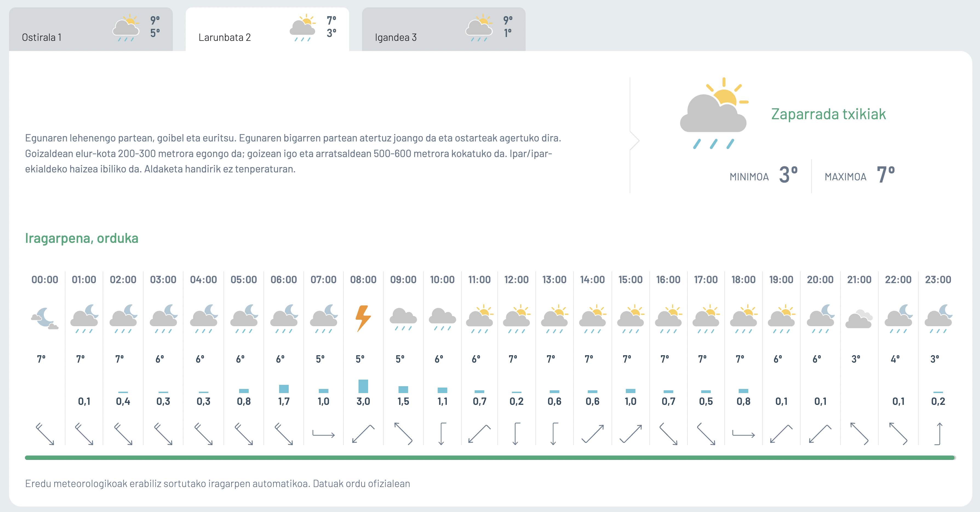Click the 08:00 lightning storm icon
The image size is (980, 512).
[363, 318]
